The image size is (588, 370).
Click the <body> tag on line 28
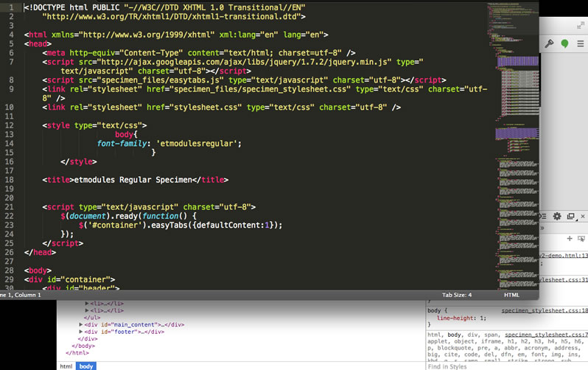tap(38, 270)
